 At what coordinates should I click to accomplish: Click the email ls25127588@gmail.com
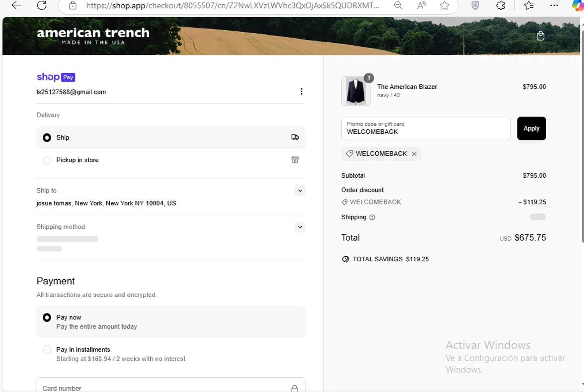click(71, 92)
